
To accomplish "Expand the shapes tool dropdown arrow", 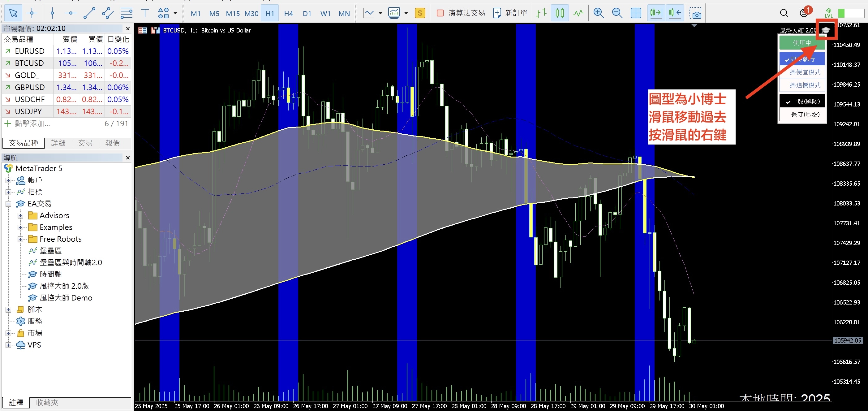I will pyautogui.click(x=175, y=13).
